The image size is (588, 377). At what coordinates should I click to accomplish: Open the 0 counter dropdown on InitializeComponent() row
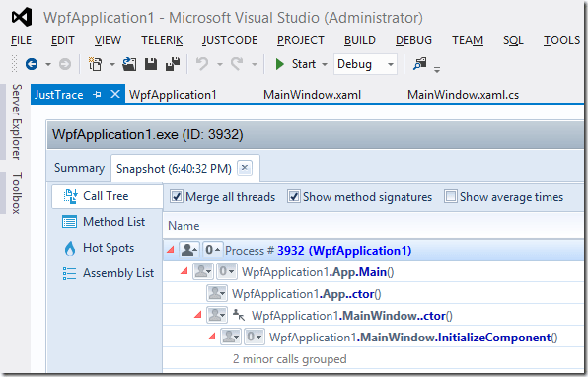(x=255, y=337)
